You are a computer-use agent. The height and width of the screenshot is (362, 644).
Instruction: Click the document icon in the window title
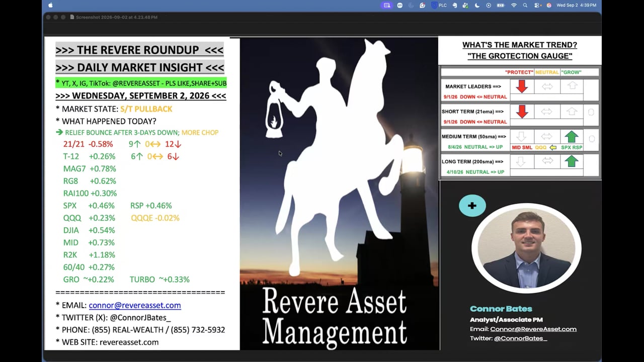pos(72,17)
